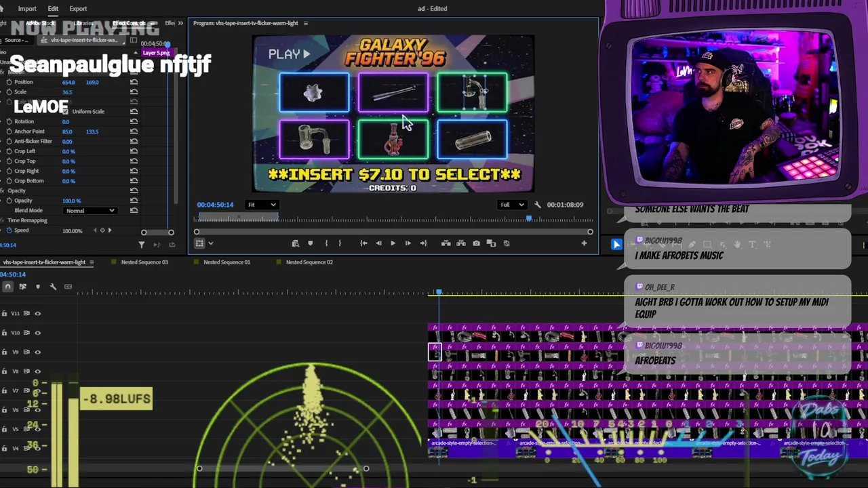Go to the next Speed keyframe
Screen dimensions: 868x488
[110, 230]
